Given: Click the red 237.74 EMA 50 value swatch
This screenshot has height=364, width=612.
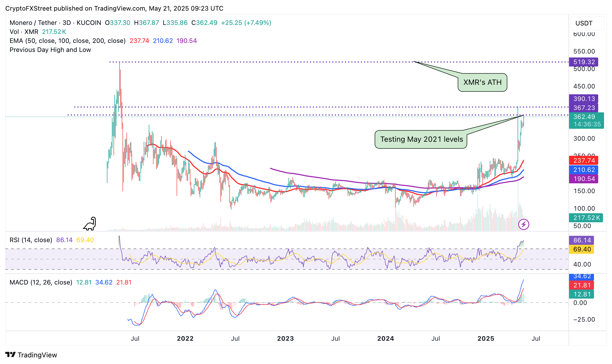Looking at the screenshot, I should (583, 161).
